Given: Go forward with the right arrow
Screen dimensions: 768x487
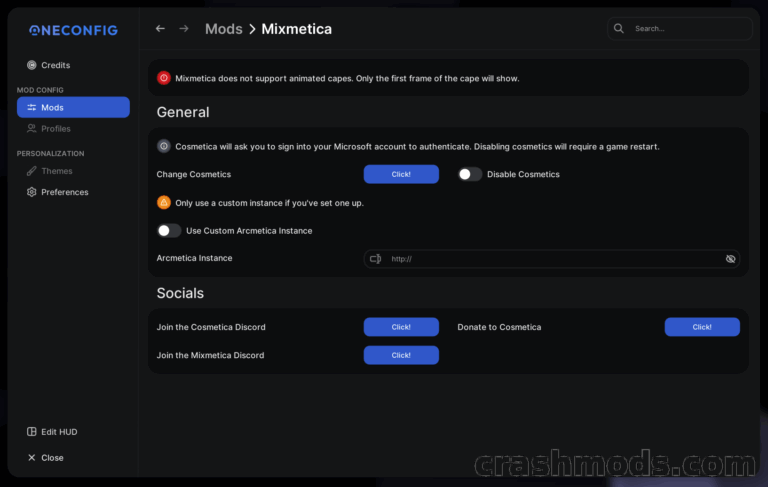Looking at the screenshot, I should (x=184, y=29).
